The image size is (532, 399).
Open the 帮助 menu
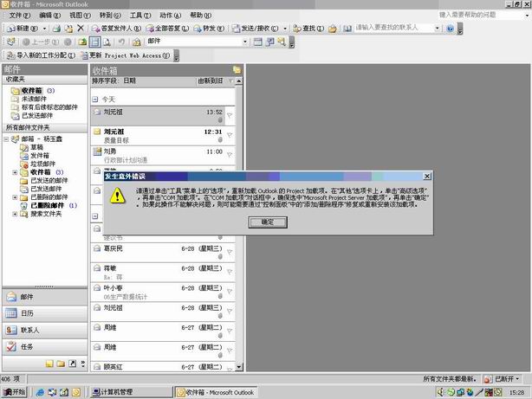tap(200, 16)
